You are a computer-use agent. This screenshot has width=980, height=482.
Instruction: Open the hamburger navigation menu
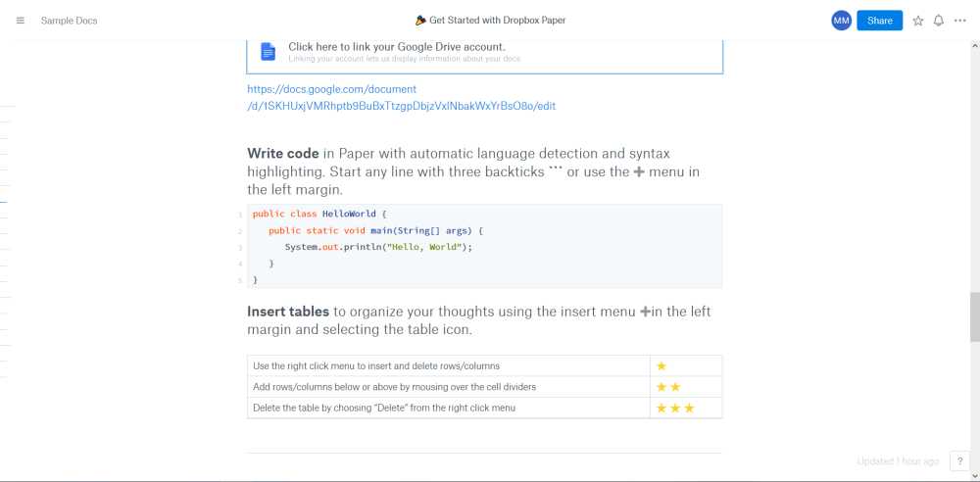20,21
